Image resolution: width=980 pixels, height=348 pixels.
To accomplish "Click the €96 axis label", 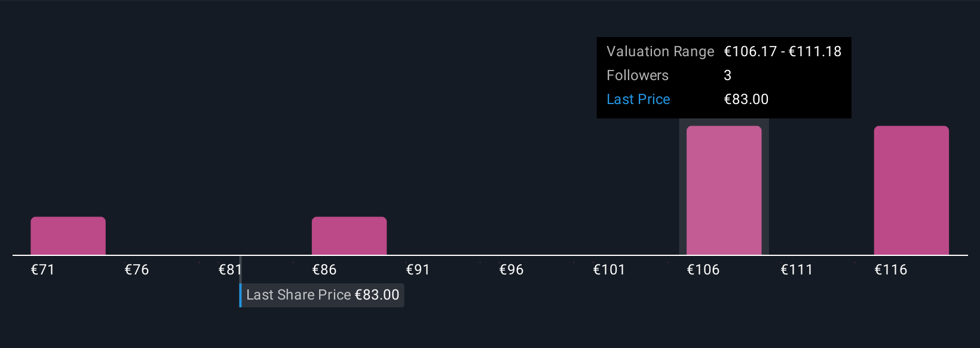I will [x=512, y=270].
